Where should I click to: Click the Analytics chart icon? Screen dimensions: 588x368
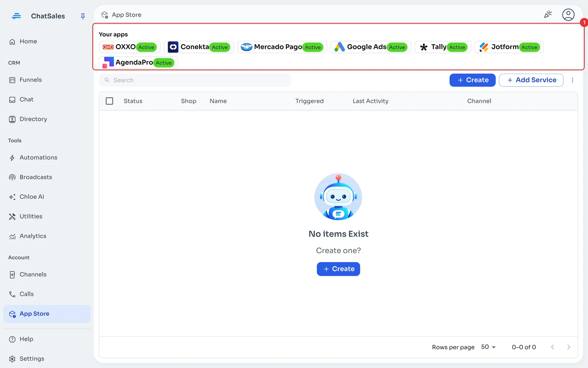click(12, 236)
